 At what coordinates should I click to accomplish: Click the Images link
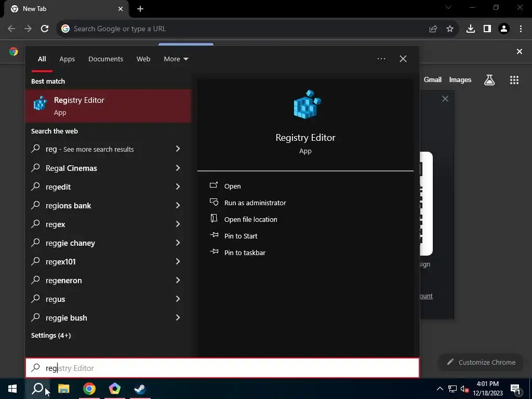(x=460, y=79)
